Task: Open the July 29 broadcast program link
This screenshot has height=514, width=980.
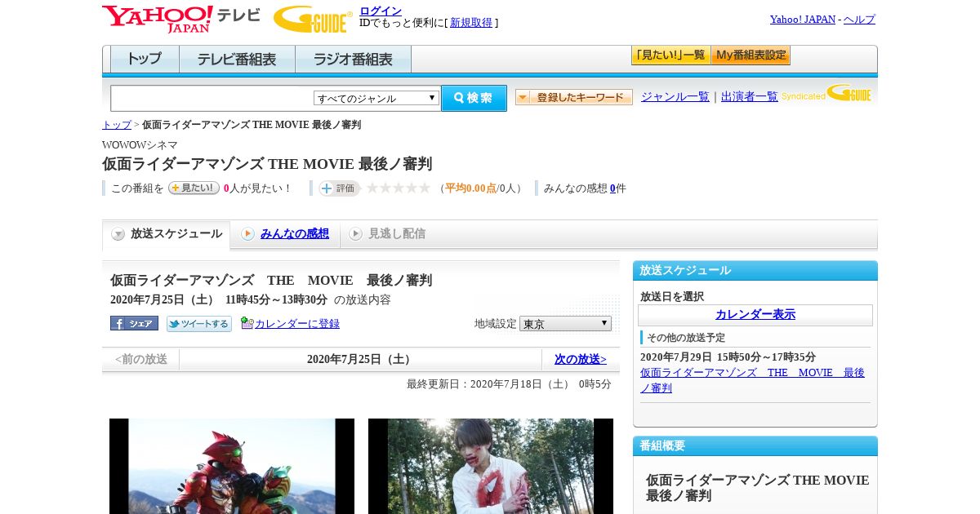Action: tap(752, 380)
